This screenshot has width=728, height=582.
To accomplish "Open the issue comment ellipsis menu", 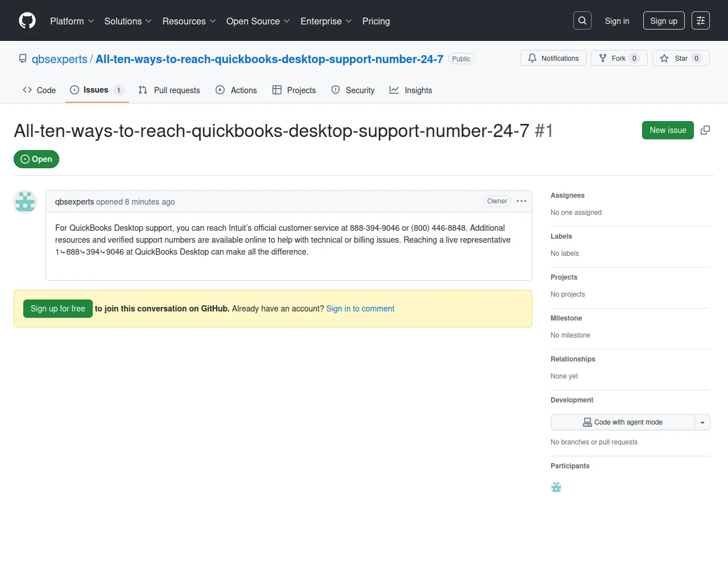I will click(x=522, y=201).
